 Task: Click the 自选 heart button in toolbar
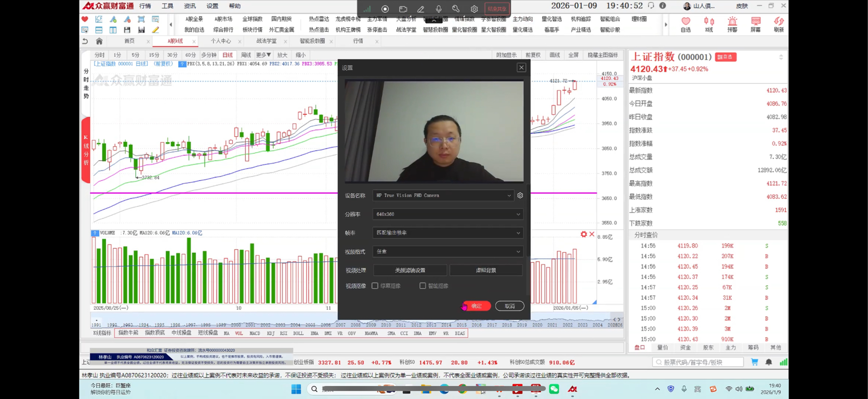click(x=686, y=24)
